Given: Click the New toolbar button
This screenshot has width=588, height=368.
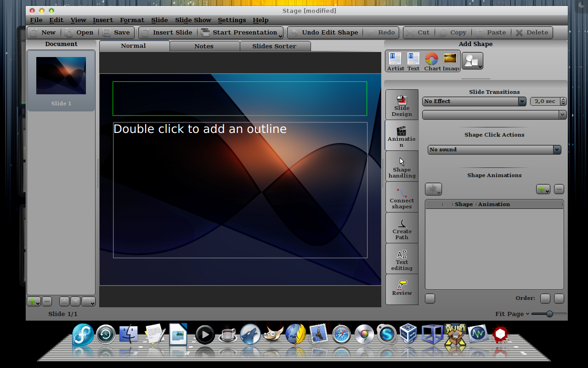Looking at the screenshot, I should [43, 33].
